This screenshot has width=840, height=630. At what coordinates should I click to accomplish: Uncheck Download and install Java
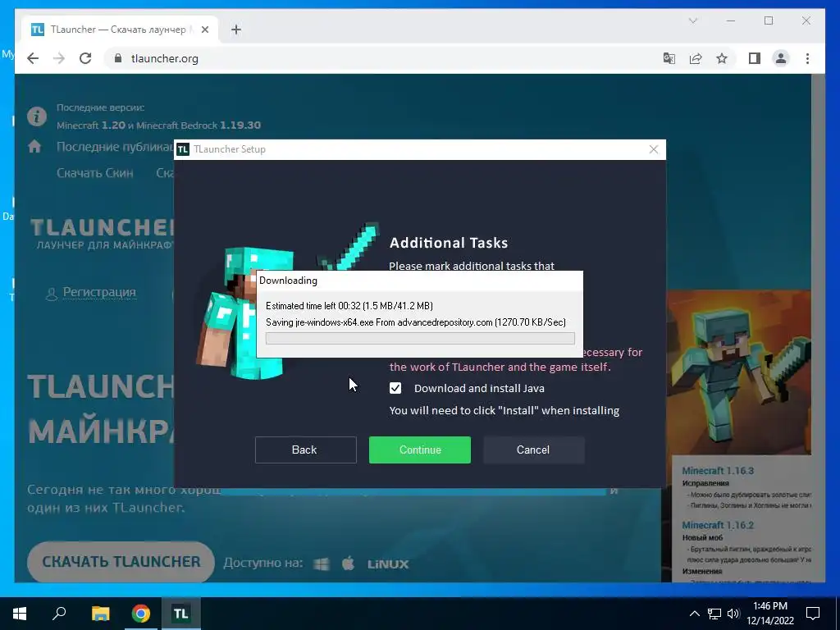click(395, 388)
